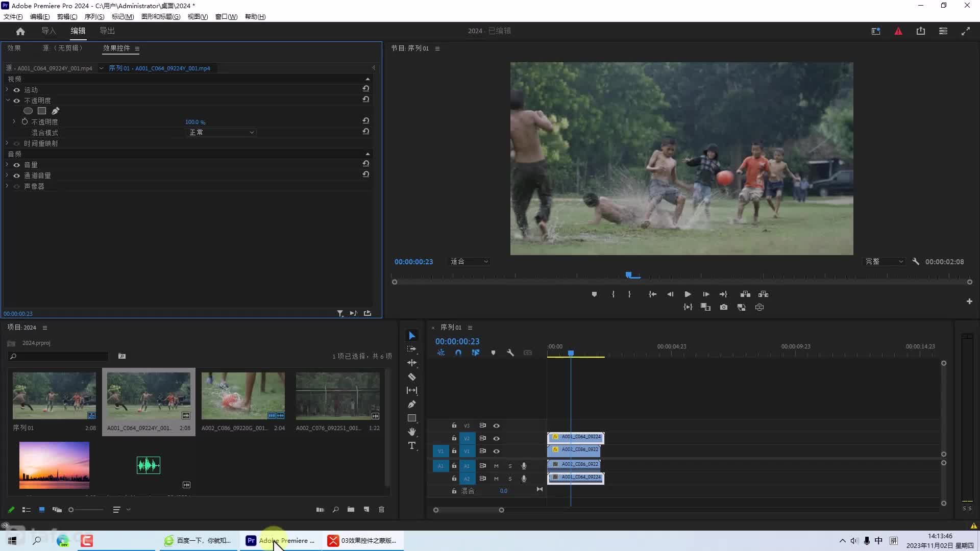Switch to 导入 workspace tab

pos(49,31)
